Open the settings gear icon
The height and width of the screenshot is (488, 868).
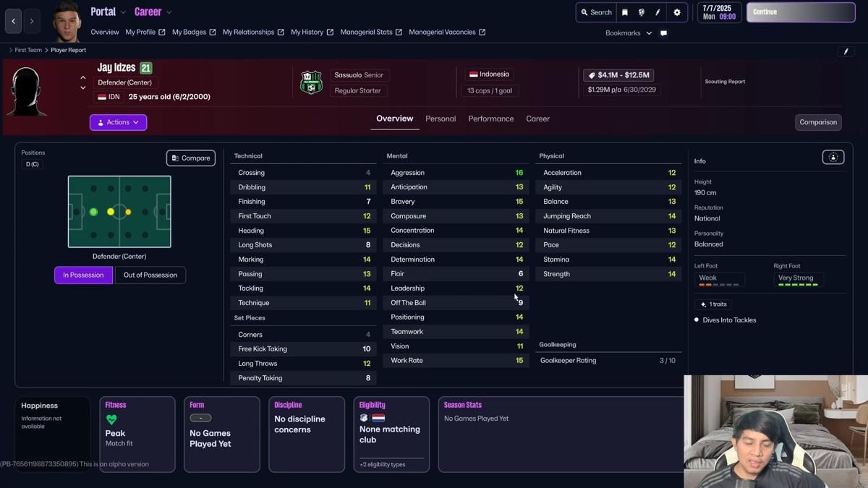click(x=677, y=12)
